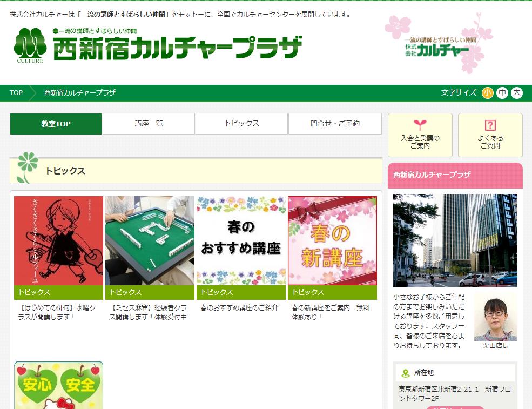Open 春のおすすめ講座 banner image
Image resolution: width=532 pixels, height=409 pixels.
(x=241, y=240)
